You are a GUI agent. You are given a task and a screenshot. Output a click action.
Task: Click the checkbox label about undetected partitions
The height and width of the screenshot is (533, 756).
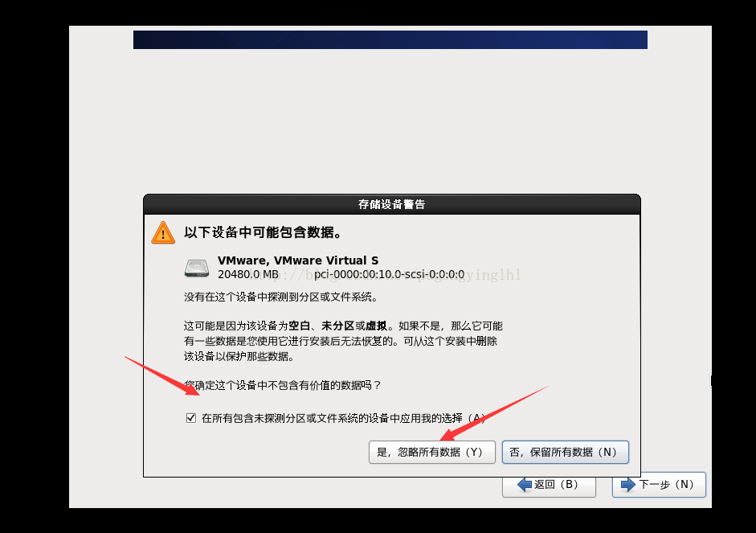[343, 418]
